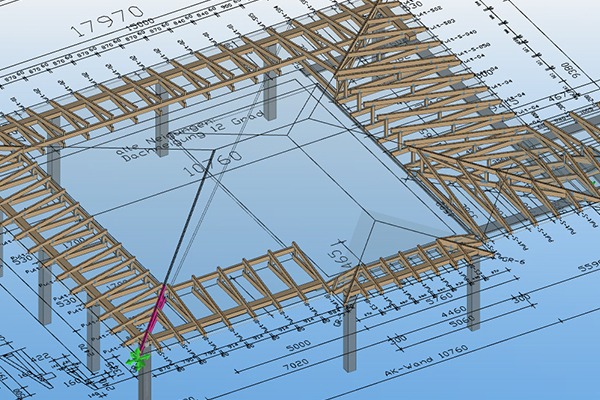Click the 465 dimension near hip corner
The height and width of the screenshot is (400, 600).
click(343, 252)
